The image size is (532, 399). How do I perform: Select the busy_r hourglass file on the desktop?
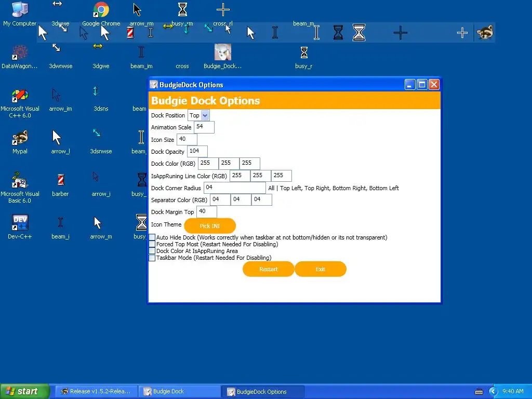[x=303, y=57]
